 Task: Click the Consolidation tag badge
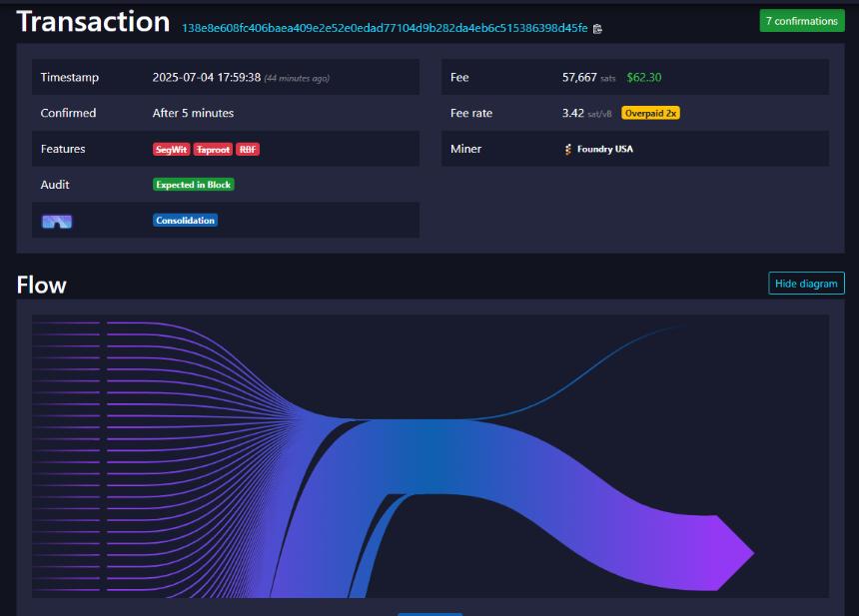185,220
